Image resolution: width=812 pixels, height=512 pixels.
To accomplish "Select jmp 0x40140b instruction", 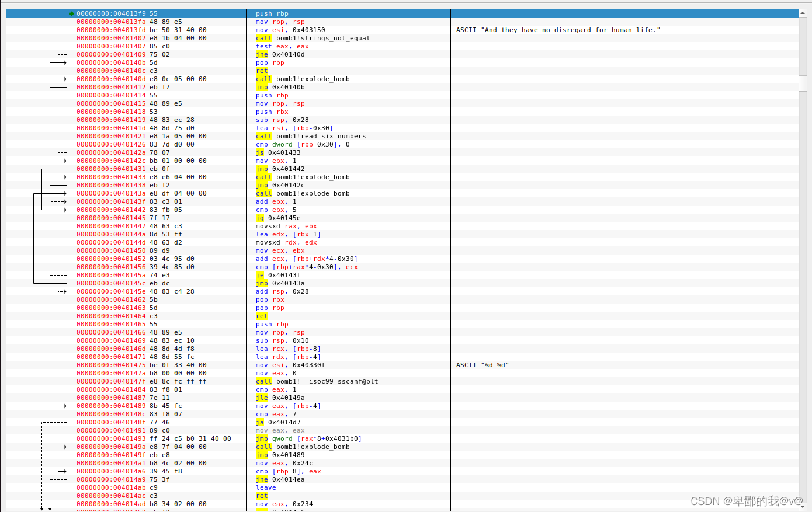I will coord(280,87).
